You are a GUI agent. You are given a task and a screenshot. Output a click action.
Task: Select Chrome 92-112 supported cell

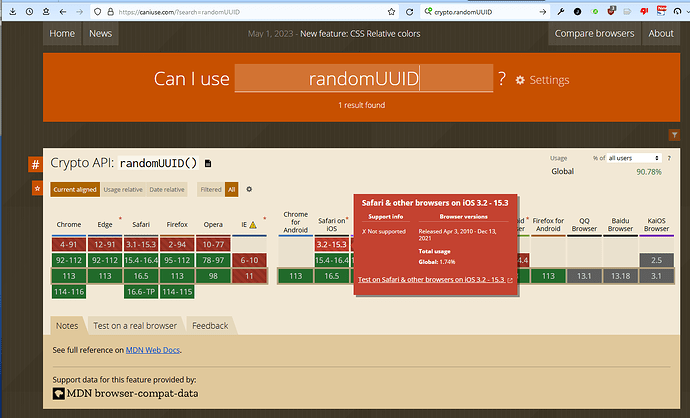point(69,260)
